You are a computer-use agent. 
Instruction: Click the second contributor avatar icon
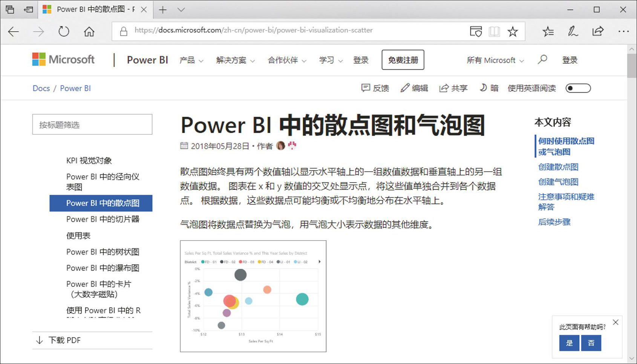[x=292, y=146]
